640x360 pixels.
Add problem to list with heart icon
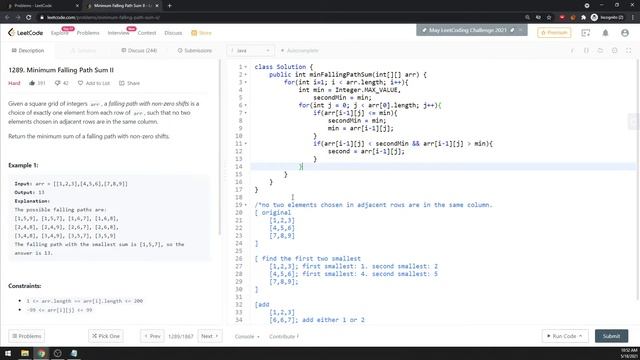[80, 83]
